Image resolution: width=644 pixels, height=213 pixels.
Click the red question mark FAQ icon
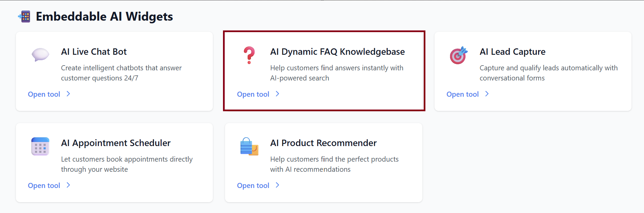click(x=249, y=55)
